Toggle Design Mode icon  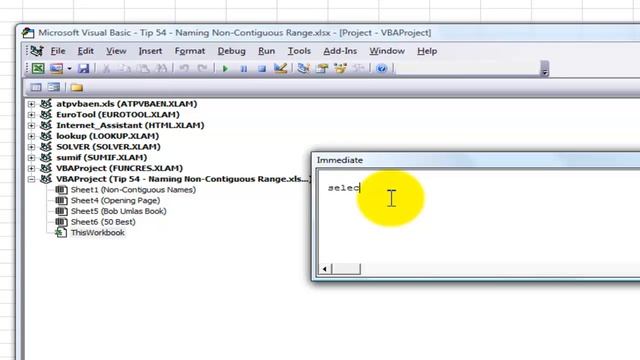click(280, 68)
